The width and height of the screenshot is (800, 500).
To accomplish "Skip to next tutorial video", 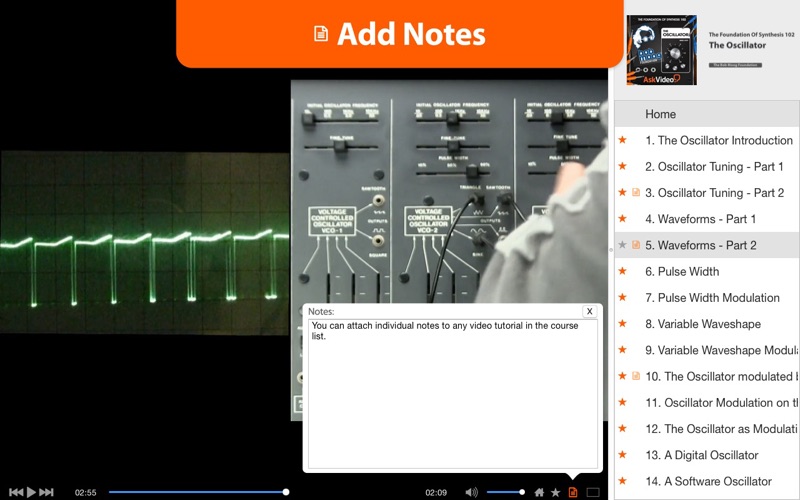I will coord(46,492).
